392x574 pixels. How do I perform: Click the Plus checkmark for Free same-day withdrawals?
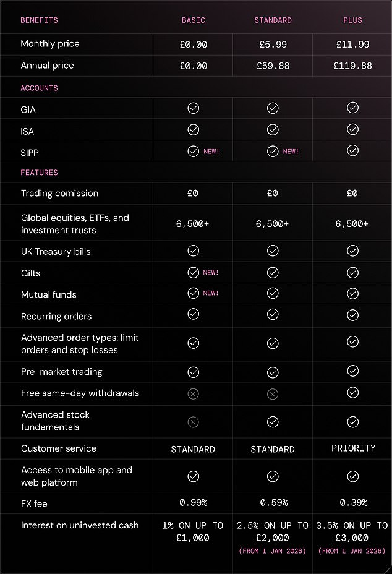click(352, 392)
